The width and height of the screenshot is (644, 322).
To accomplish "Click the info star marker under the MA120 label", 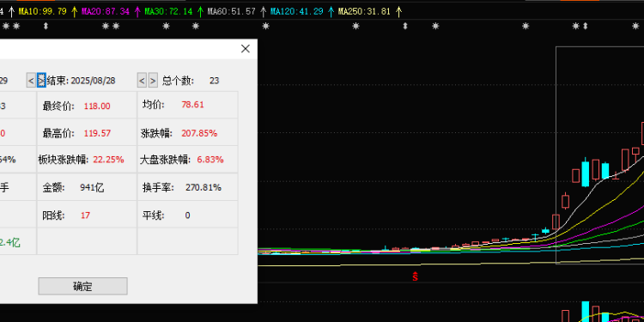I will click(265, 27).
